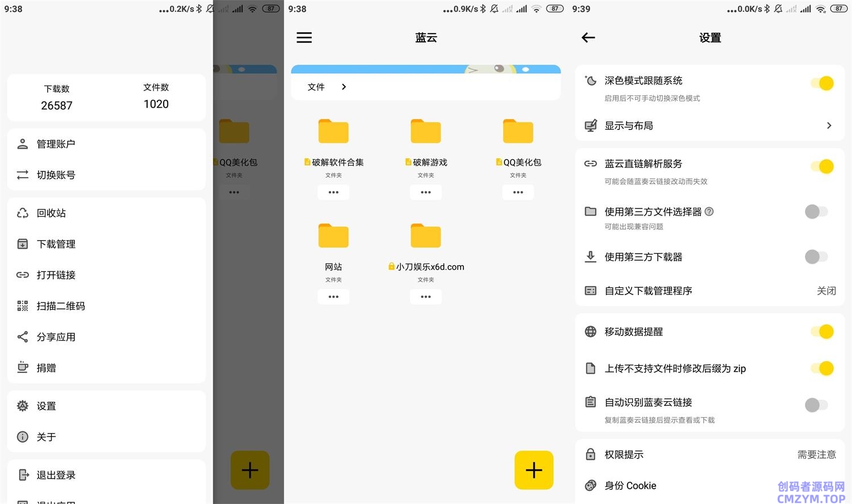Screen dimensions: 852x504
Task: Tap 退出登录 to log out
Action: point(56,475)
